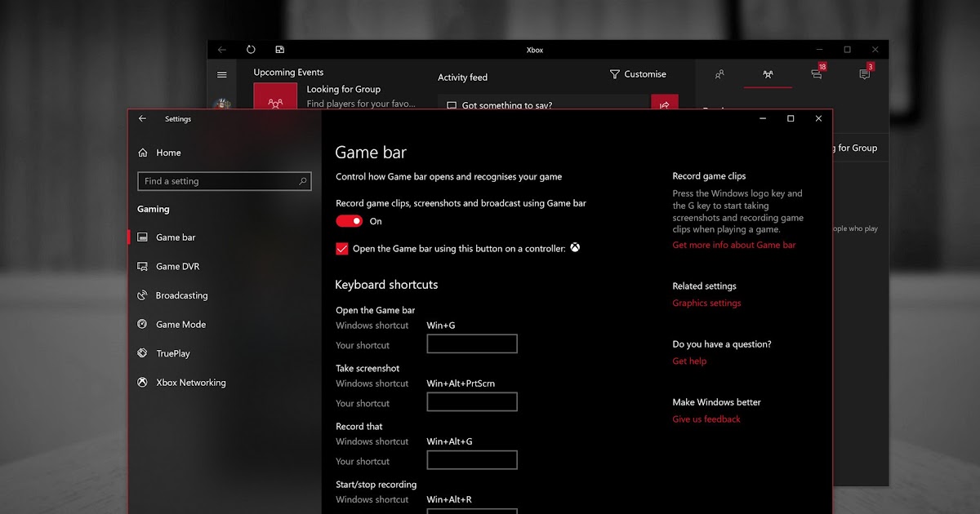Click the Win+Alt+PrtScrn shortcut text
The image size is (980, 514).
[x=461, y=383]
